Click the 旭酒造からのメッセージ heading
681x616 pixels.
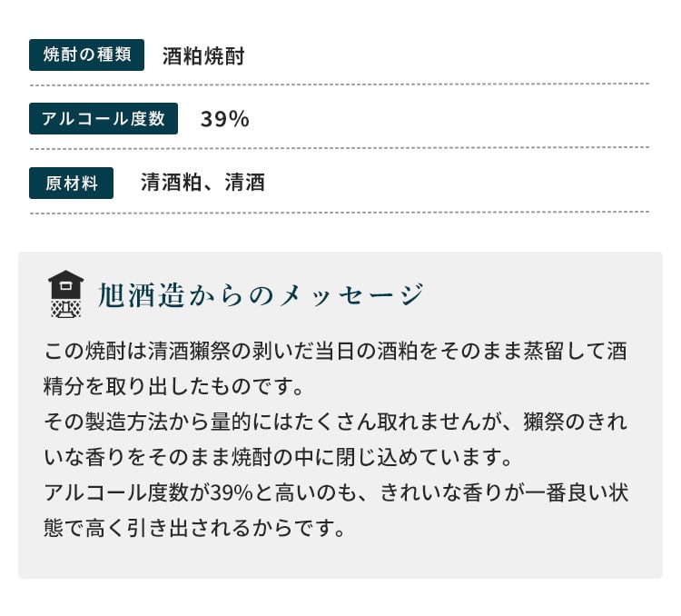coord(261,294)
